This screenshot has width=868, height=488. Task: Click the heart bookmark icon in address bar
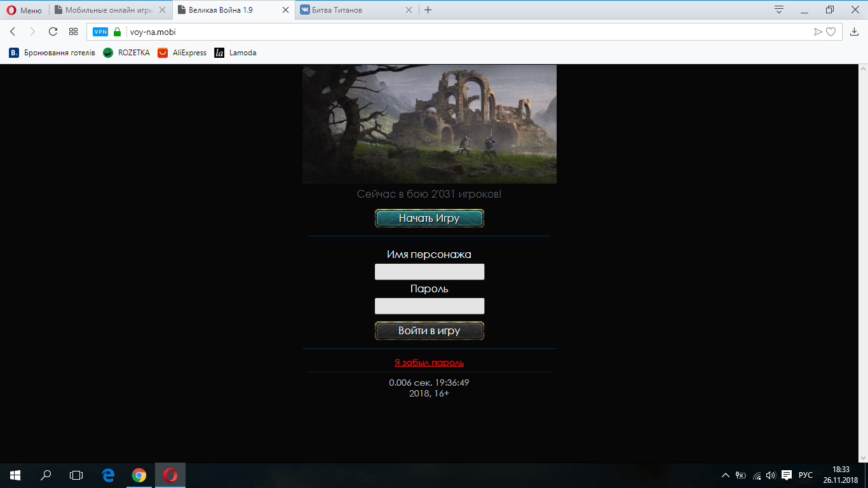(x=831, y=32)
